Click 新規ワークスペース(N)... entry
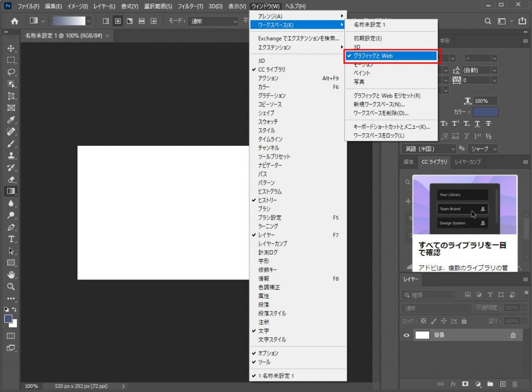Screen dimensions: 532x392 coord(379,104)
